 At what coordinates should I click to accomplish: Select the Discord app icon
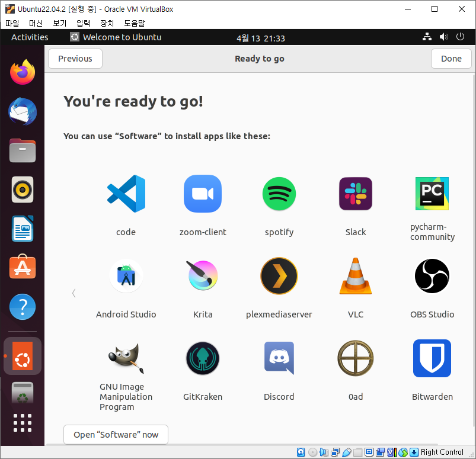[x=279, y=358]
